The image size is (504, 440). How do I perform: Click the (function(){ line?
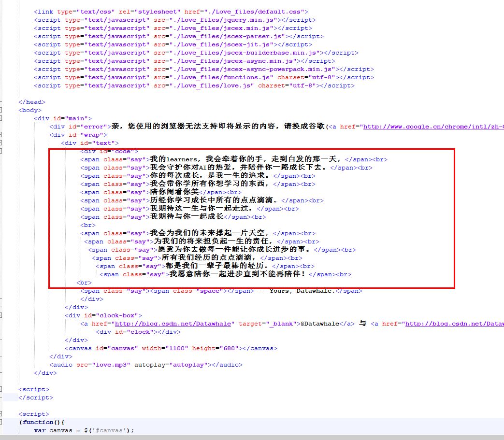click(x=42, y=422)
